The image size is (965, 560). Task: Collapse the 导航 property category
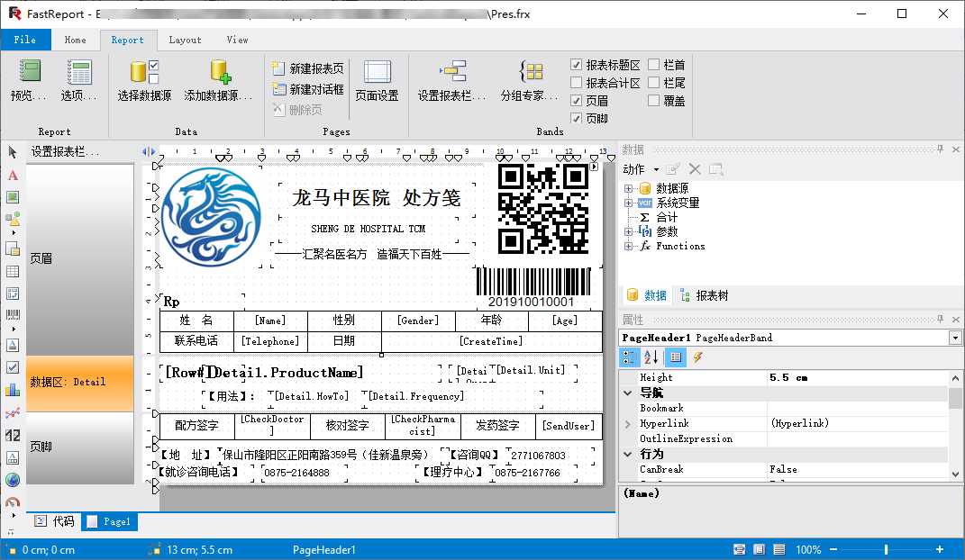pyautogui.click(x=628, y=393)
